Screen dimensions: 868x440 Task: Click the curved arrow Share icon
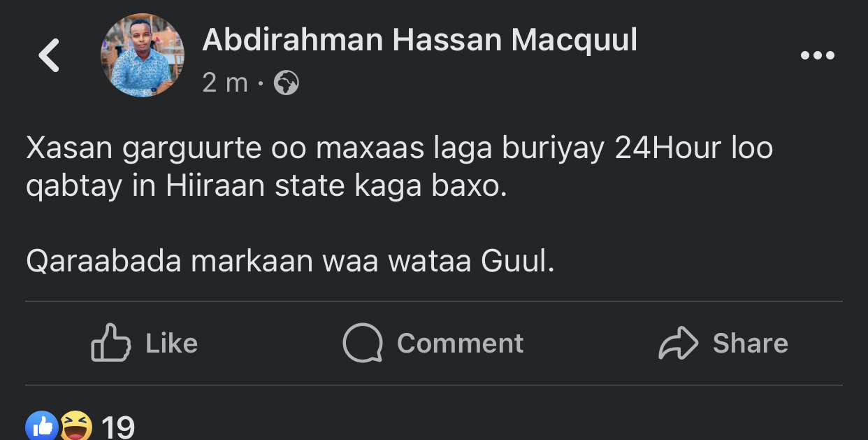click(x=679, y=343)
